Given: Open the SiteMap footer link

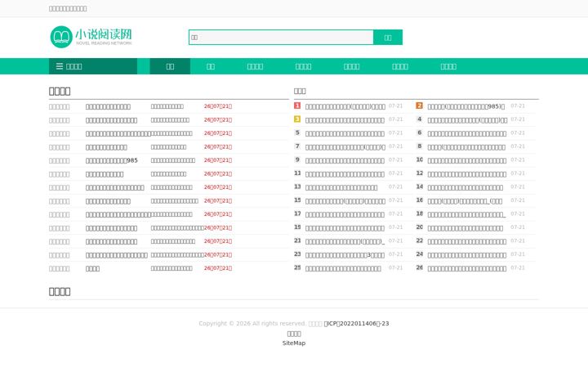Looking at the screenshot, I should [x=294, y=343].
